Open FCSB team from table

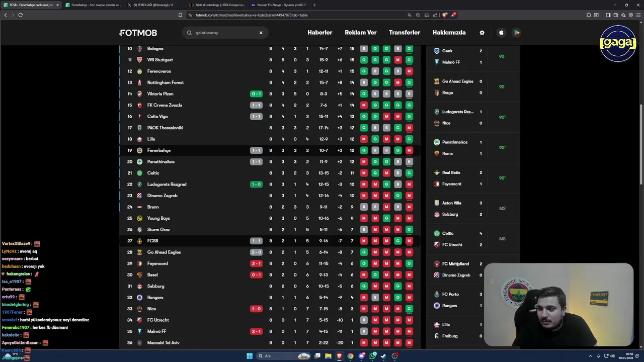pyautogui.click(x=270, y=241)
